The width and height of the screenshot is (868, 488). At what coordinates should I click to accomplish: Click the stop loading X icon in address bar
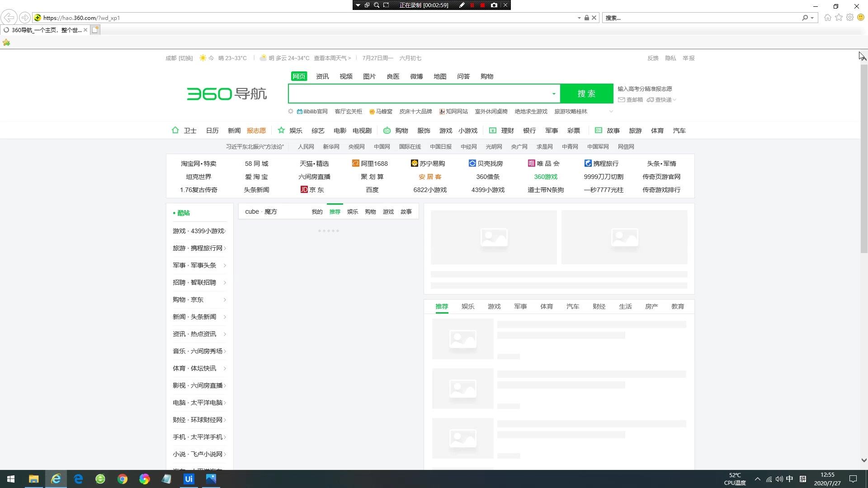pyautogui.click(x=594, y=18)
